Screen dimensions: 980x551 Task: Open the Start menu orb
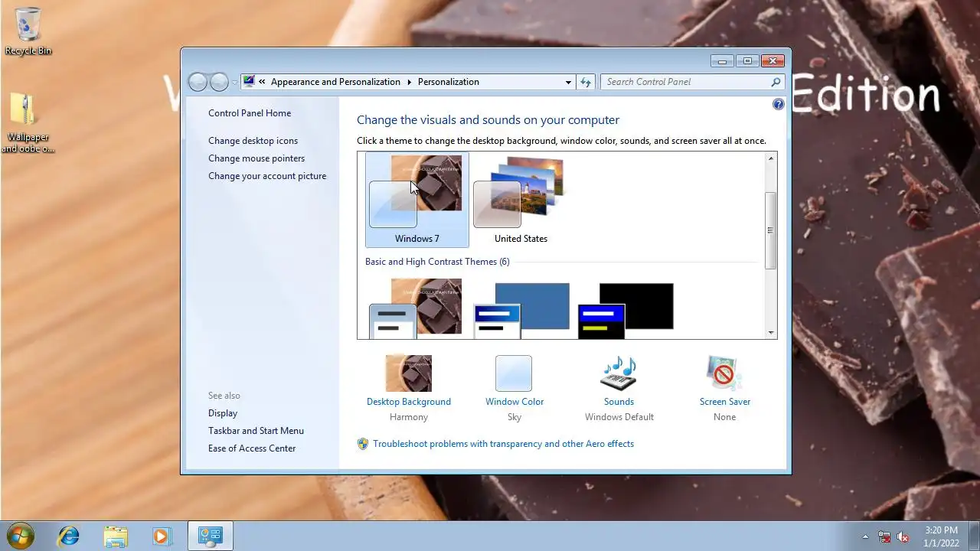click(21, 535)
